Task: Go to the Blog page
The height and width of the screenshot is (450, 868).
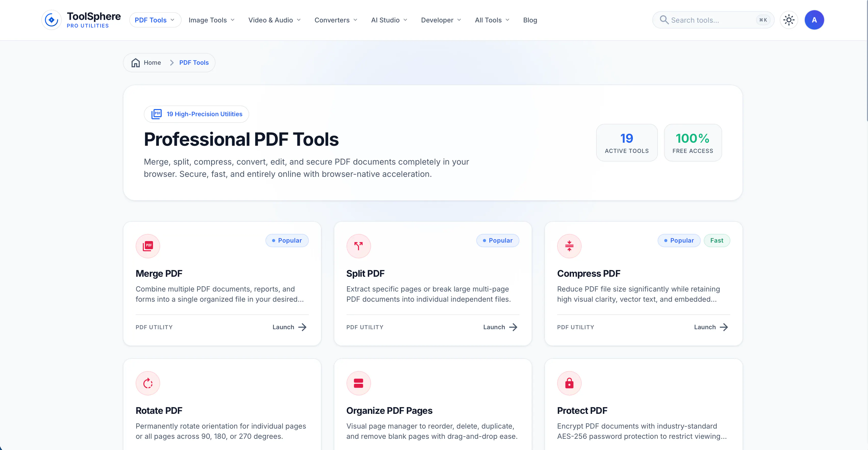Action: click(530, 20)
